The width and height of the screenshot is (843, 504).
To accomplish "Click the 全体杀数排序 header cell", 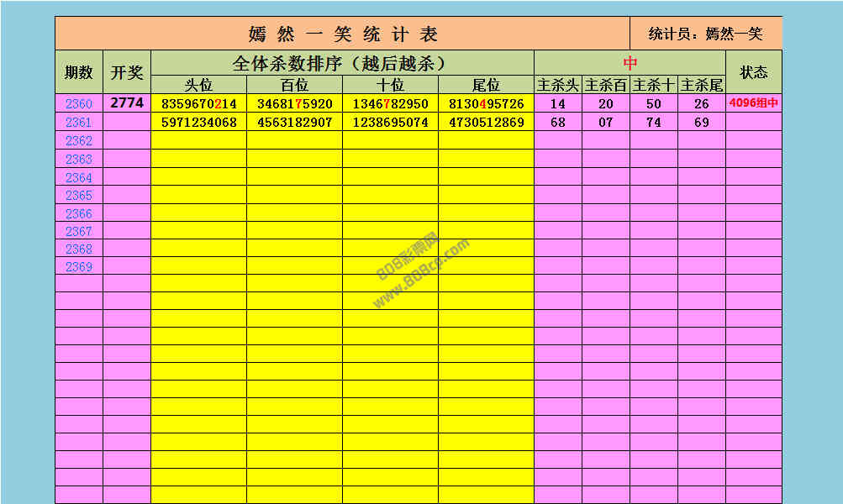I will pos(342,63).
